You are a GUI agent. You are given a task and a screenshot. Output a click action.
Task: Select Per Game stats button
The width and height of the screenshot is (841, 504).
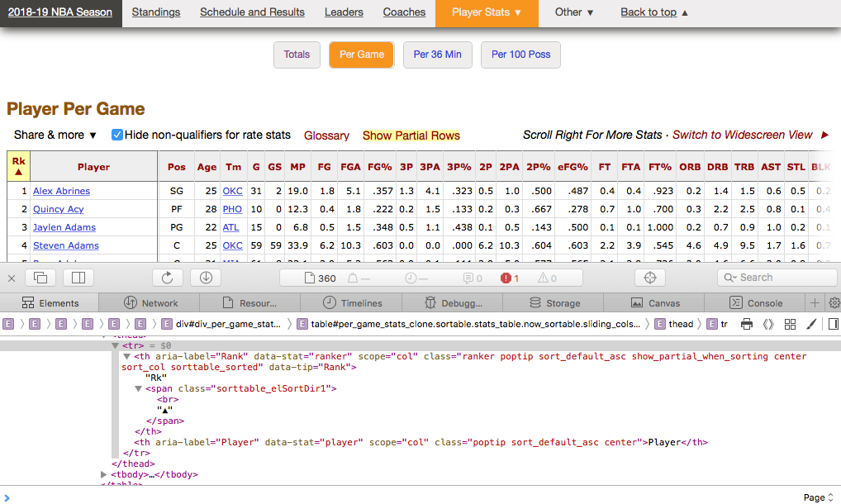[x=362, y=55]
